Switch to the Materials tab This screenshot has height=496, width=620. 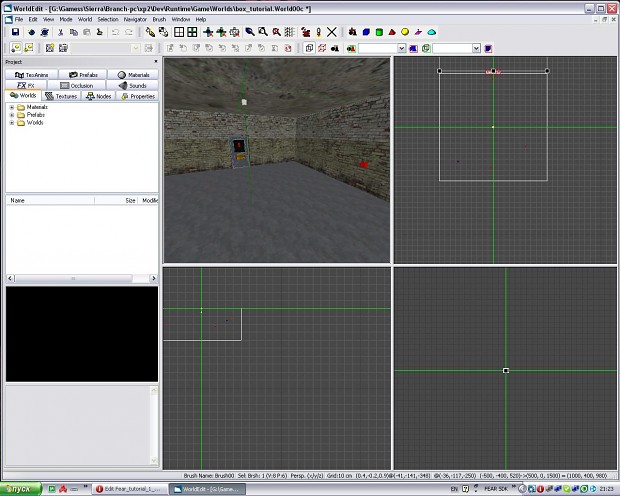(133, 75)
